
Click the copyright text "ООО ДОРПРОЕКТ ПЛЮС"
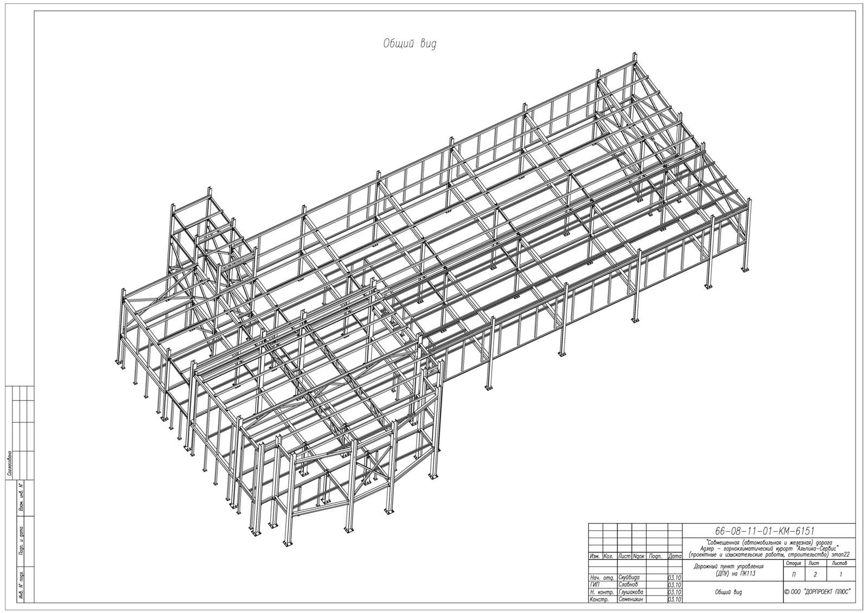point(818,592)
